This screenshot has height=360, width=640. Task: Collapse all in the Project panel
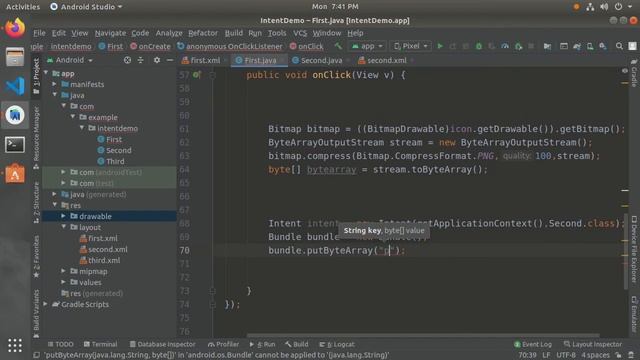tap(140, 60)
